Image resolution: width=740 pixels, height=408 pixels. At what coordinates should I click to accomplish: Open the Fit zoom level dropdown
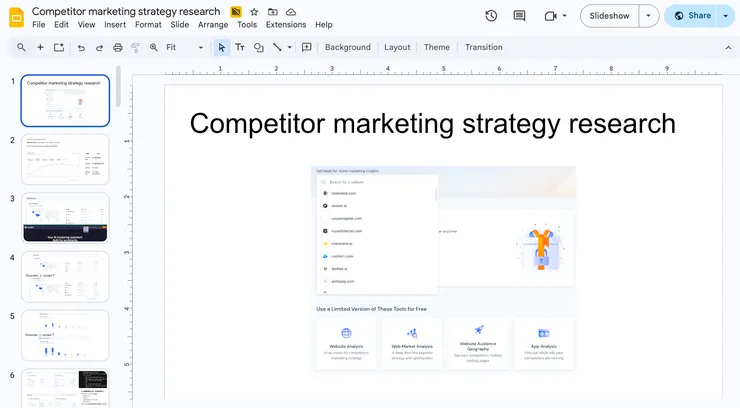tap(185, 47)
